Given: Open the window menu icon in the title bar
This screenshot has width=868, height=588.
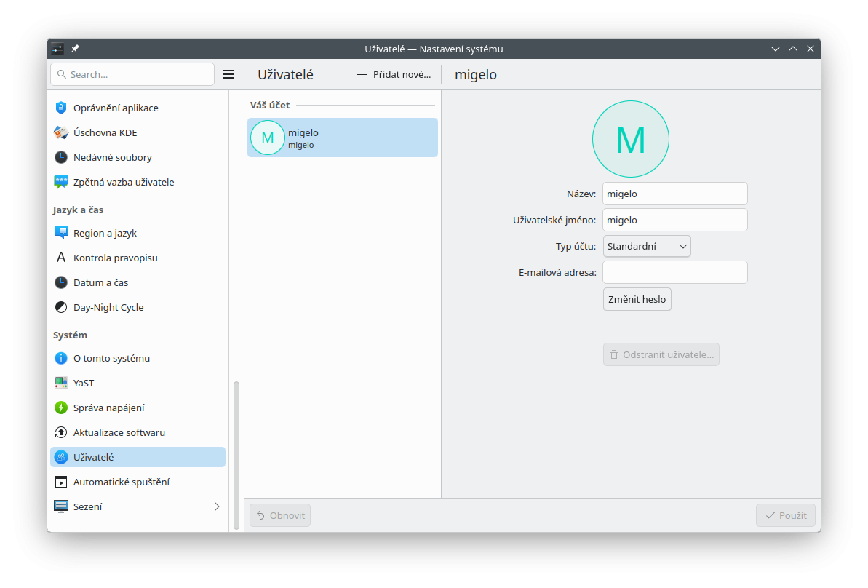Looking at the screenshot, I should (x=57, y=49).
